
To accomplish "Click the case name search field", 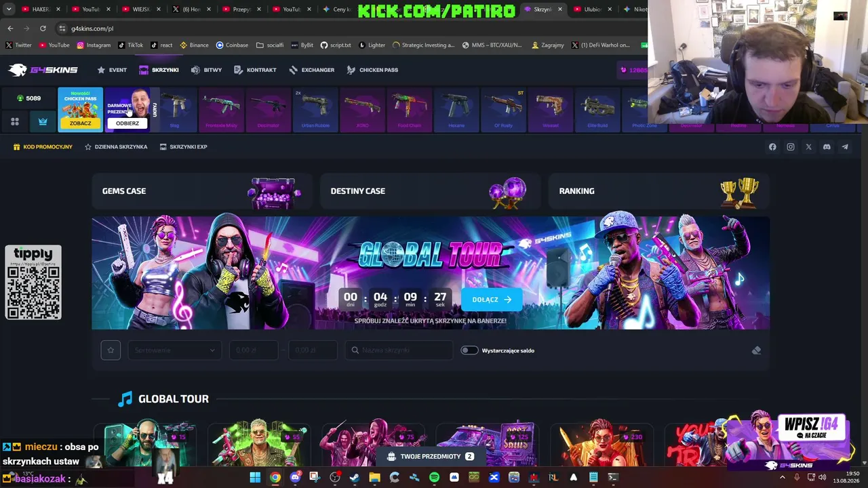I will point(399,350).
